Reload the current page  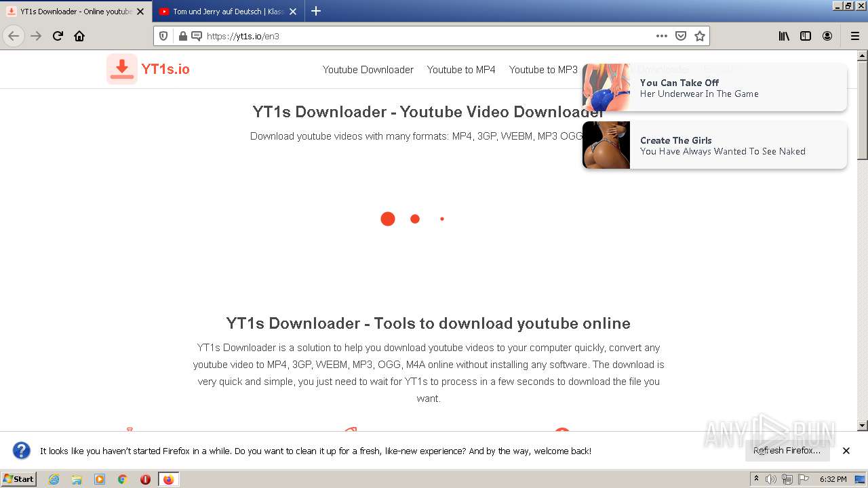(58, 36)
